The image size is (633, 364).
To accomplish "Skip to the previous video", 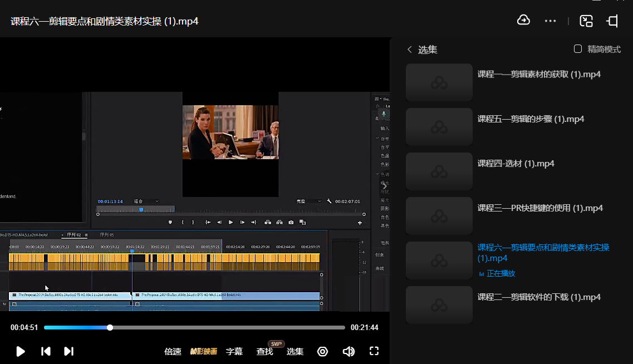I will pyautogui.click(x=46, y=351).
